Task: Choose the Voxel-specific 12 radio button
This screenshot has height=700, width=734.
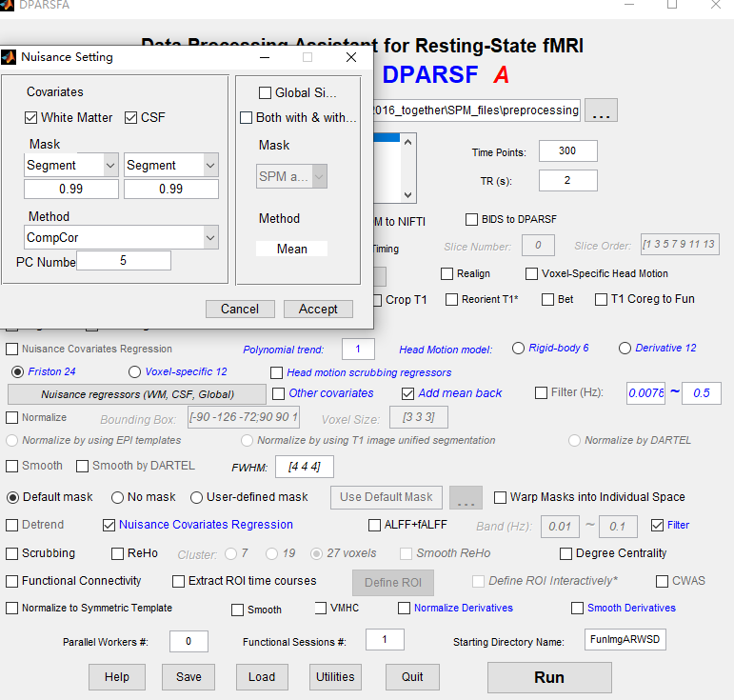Action: (135, 371)
